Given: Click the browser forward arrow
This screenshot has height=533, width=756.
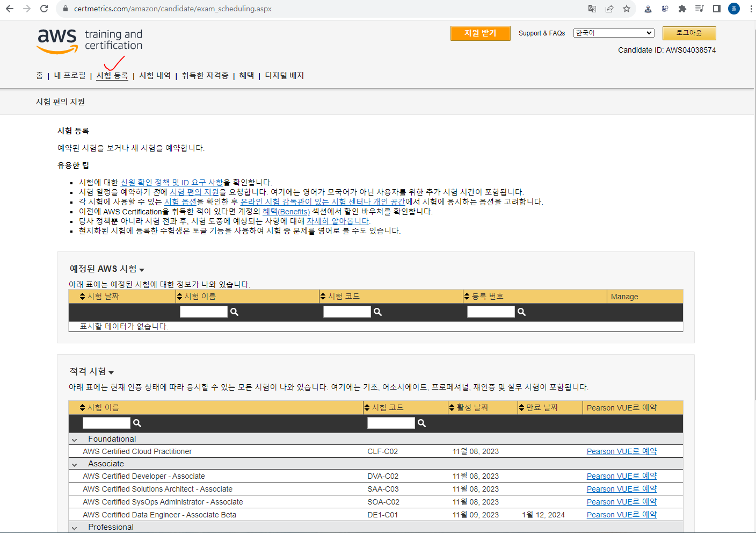Looking at the screenshot, I should pos(27,9).
